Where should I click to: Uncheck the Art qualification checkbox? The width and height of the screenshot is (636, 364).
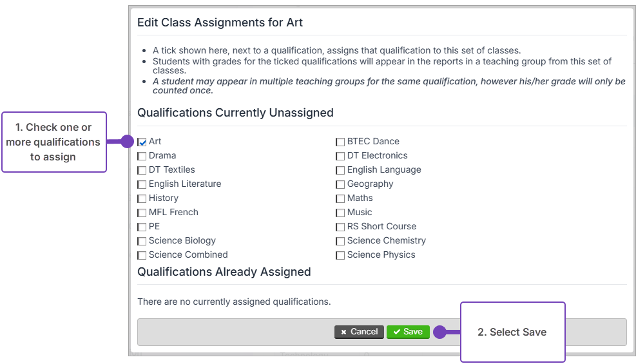[x=142, y=142]
